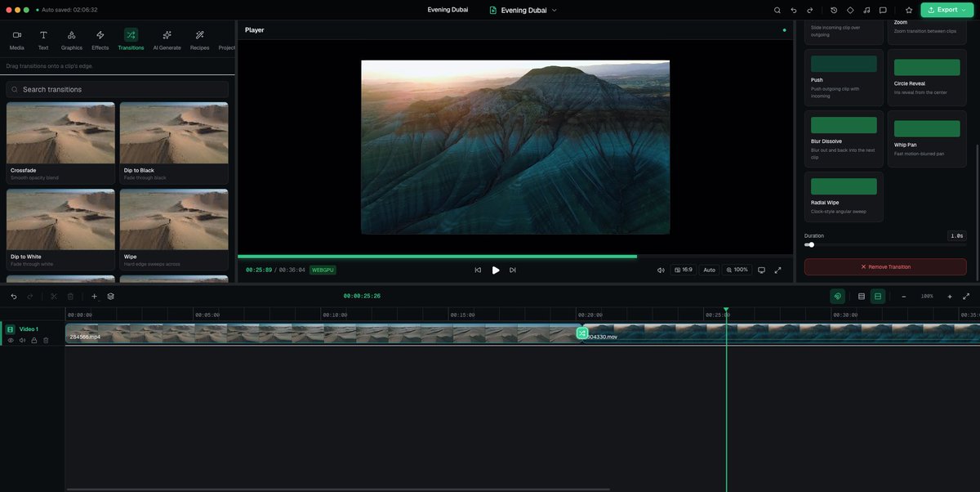
Task: Adjust the transition Duration slider
Action: point(885,244)
